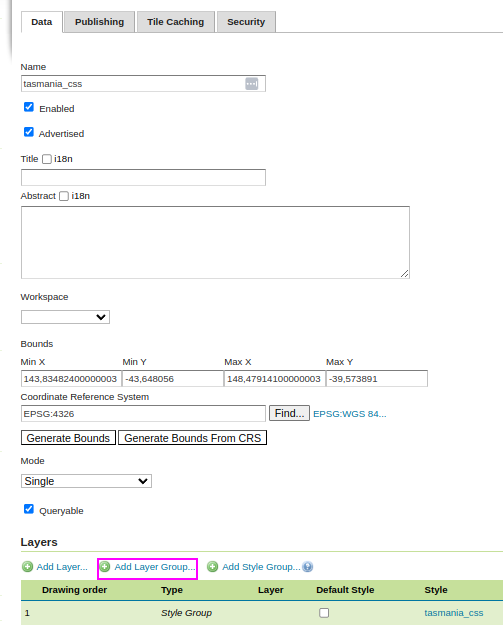The width and height of the screenshot is (503, 644).
Task: Expand the Mode dropdown showing Single
Action: 86,481
